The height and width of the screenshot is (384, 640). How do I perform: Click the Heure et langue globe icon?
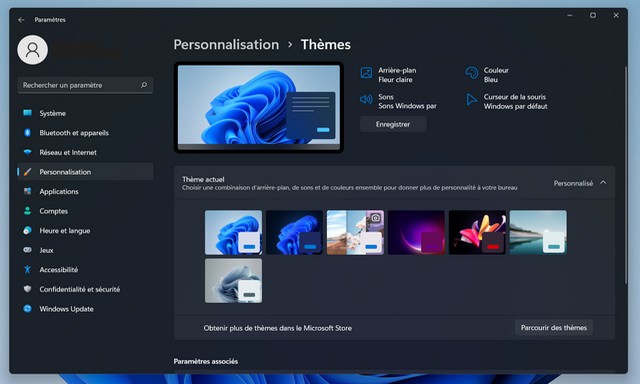[27, 230]
